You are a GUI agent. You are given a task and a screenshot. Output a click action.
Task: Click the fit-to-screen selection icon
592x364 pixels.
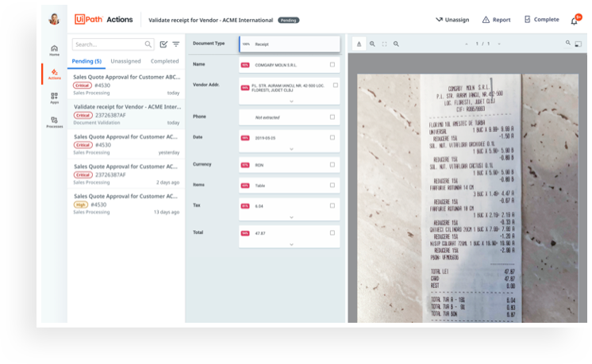coord(384,44)
